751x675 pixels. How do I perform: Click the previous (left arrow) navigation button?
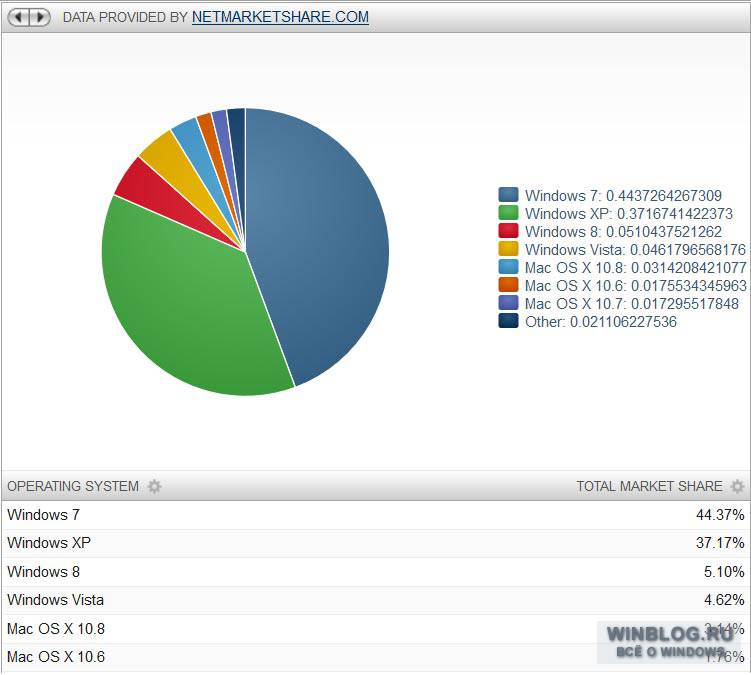tap(19, 17)
